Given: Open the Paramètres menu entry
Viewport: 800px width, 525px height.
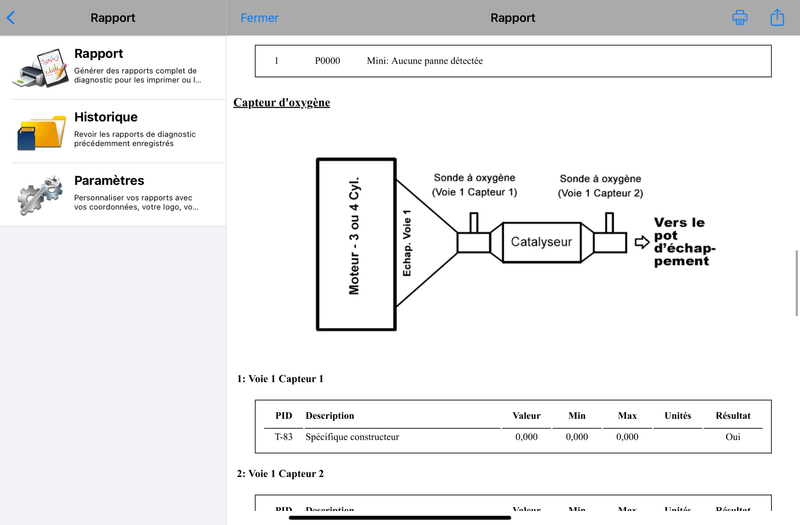Looking at the screenshot, I should click(113, 195).
